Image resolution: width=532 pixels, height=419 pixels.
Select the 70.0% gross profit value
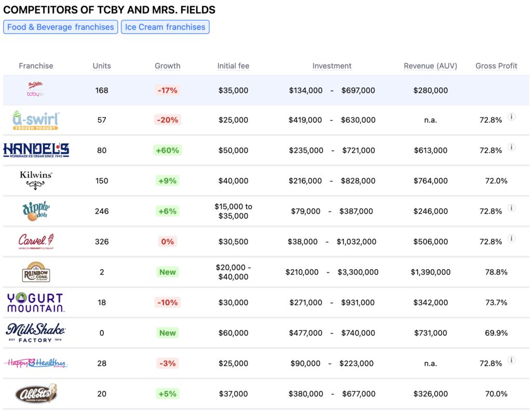click(496, 394)
